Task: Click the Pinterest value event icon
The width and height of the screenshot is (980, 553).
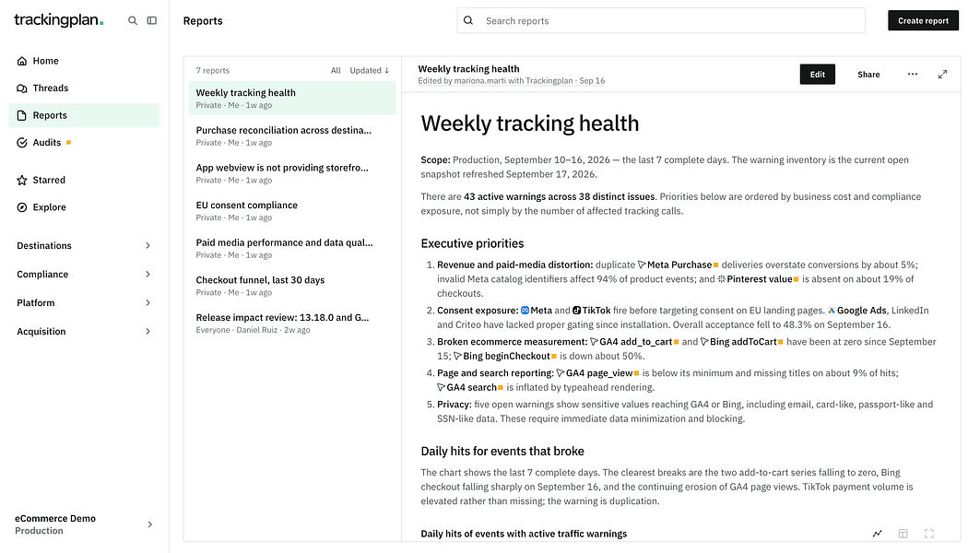Action: point(721,279)
